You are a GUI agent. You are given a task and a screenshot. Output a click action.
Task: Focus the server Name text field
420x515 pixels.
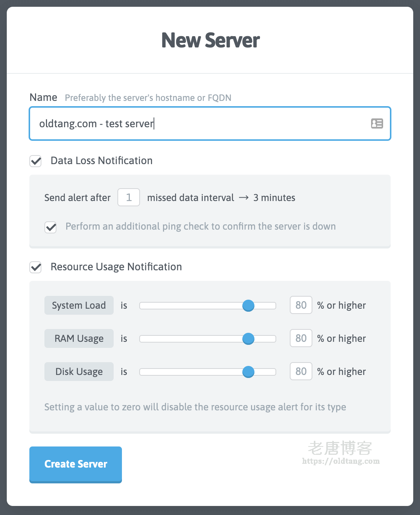pyautogui.click(x=199, y=123)
